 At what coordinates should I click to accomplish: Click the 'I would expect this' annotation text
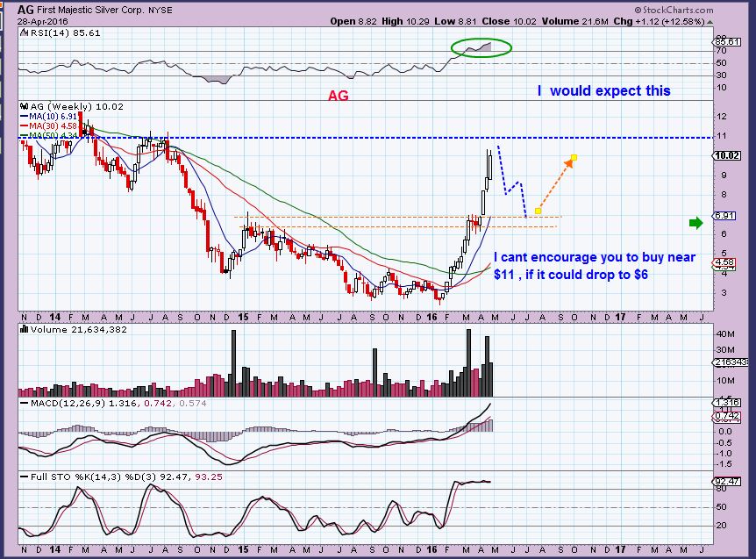click(x=604, y=90)
